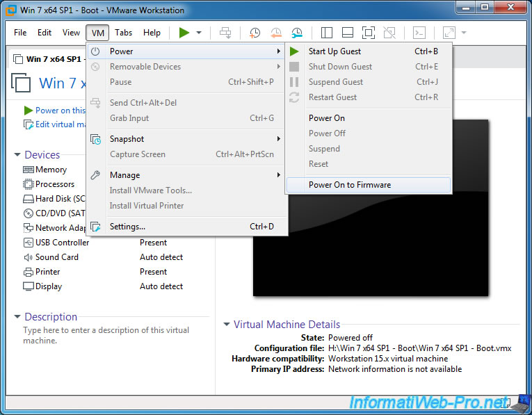Click the Settings menu icon
The height and width of the screenshot is (415, 532).
click(95, 227)
